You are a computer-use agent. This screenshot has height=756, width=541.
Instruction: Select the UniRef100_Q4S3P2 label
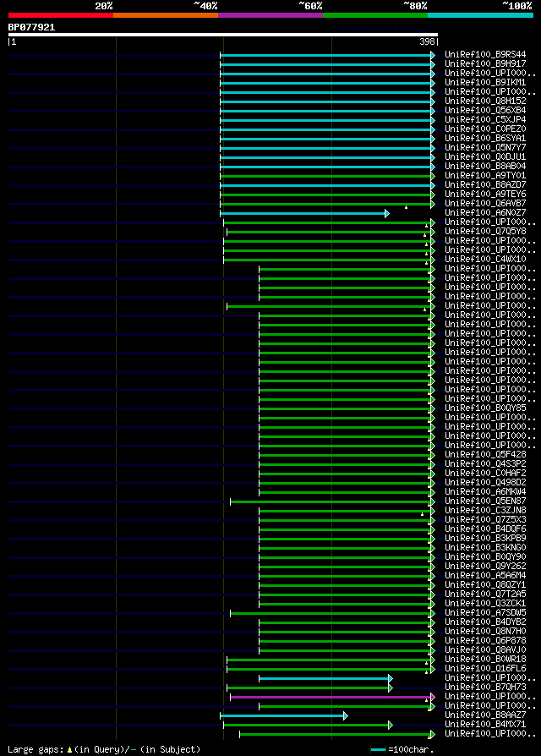pyautogui.click(x=485, y=463)
